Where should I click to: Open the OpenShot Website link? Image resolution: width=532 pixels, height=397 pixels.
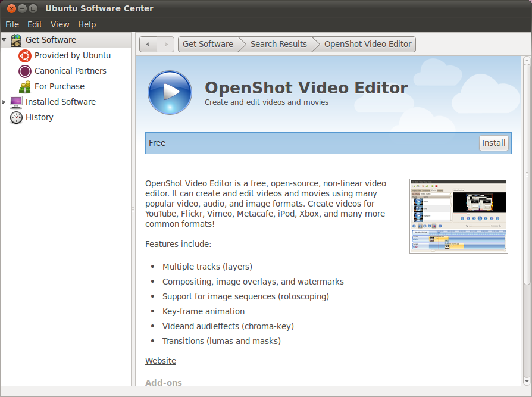161,361
